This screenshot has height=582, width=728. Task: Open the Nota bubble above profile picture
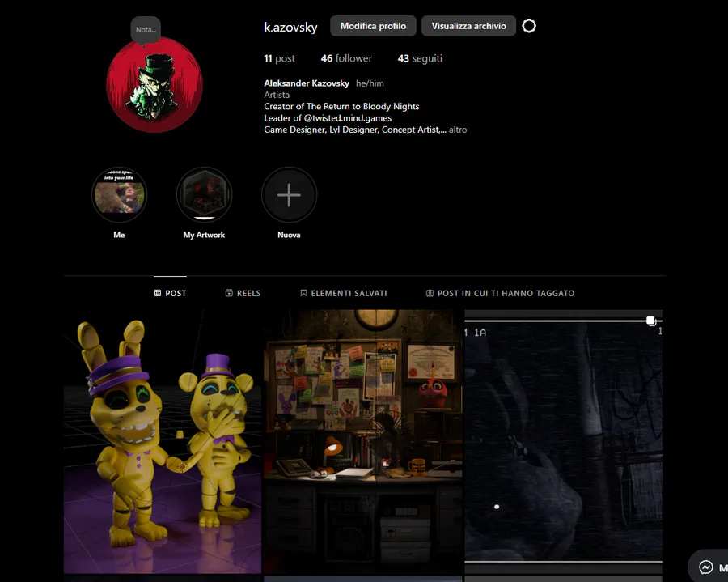click(x=146, y=30)
